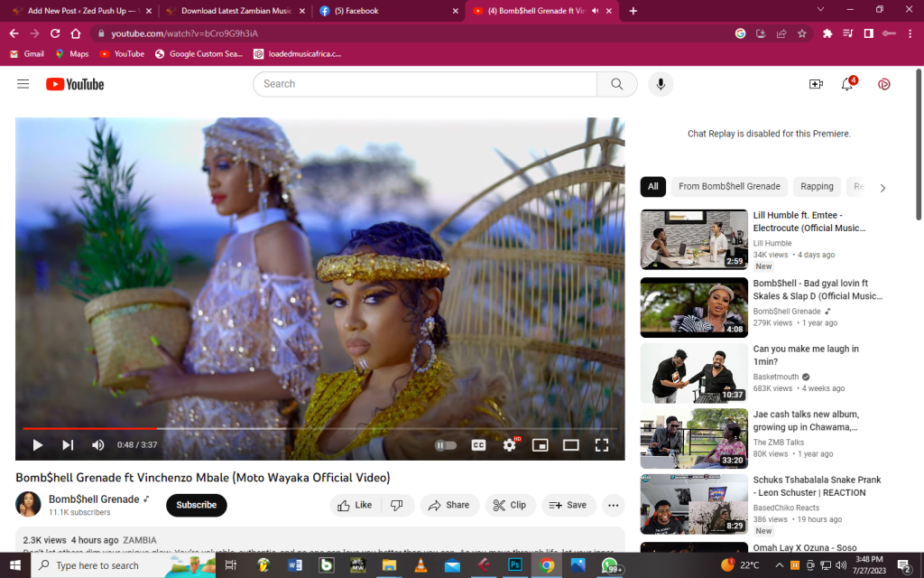Mute the tab audio speaker icon
924x578 pixels.
pyautogui.click(x=596, y=11)
